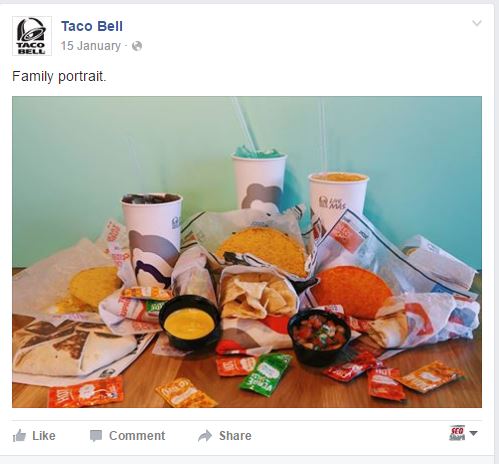Click the nacho cheese cup in photo

pos(189,323)
